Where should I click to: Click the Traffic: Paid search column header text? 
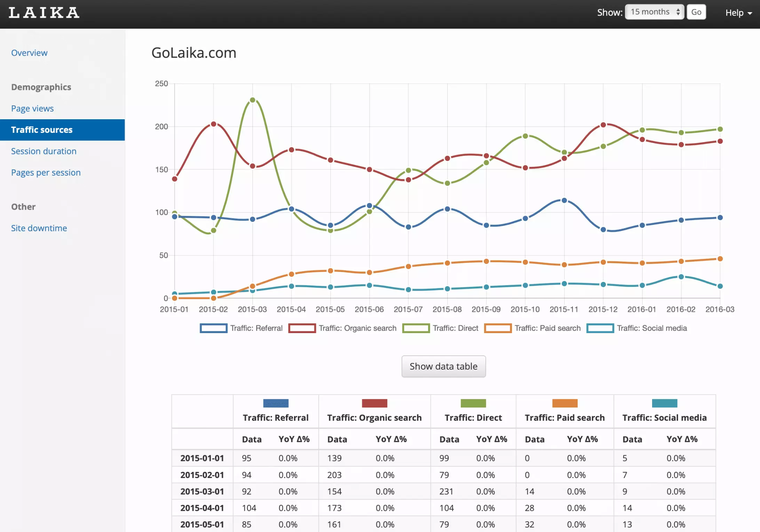click(565, 418)
